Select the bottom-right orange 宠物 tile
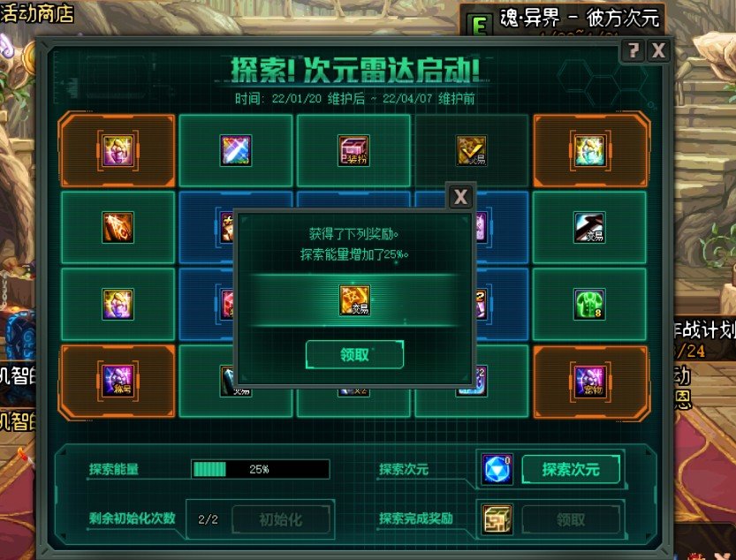 (589, 381)
